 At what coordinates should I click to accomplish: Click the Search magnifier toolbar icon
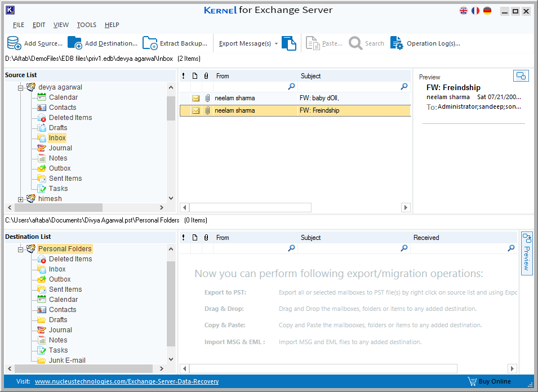point(355,43)
